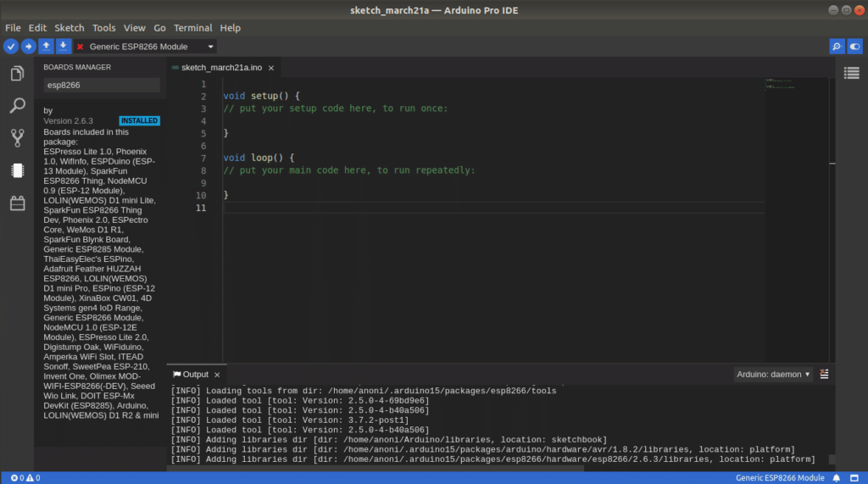Expand the Generic ESP8266 Module board dropdown
The image size is (868, 484).
click(x=211, y=47)
